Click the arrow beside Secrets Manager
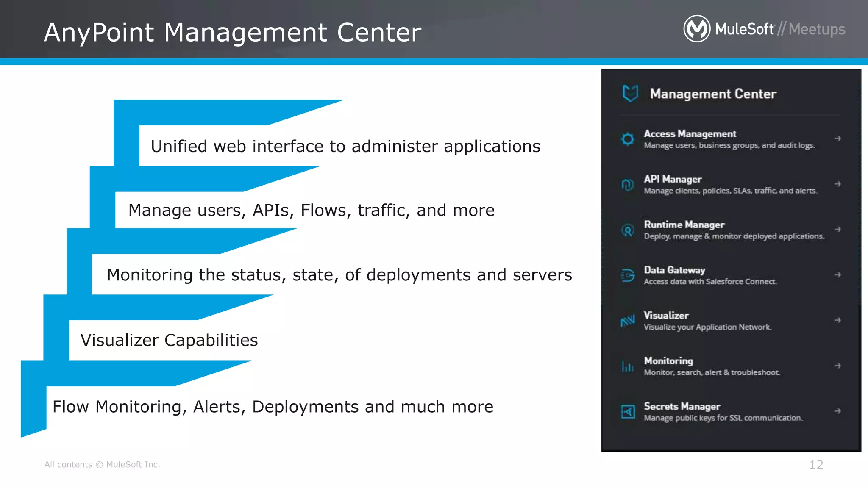The height and width of the screenshot is (488, 868). (837, 411)
